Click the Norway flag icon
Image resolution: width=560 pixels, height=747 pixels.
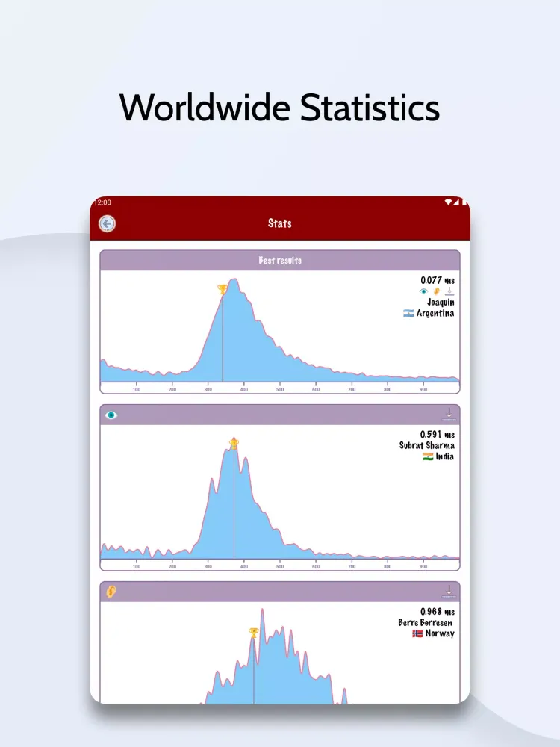coord(417,633)
